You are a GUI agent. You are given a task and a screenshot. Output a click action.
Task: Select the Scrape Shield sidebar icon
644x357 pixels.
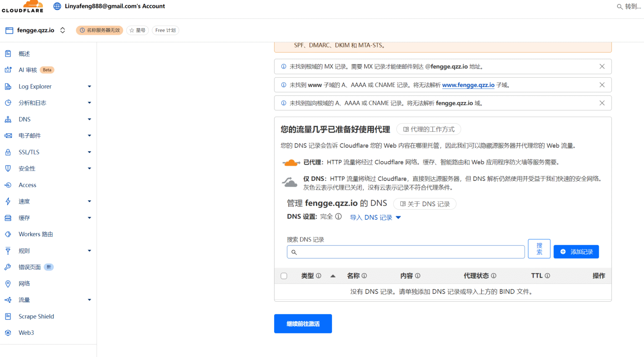(9, 316)
